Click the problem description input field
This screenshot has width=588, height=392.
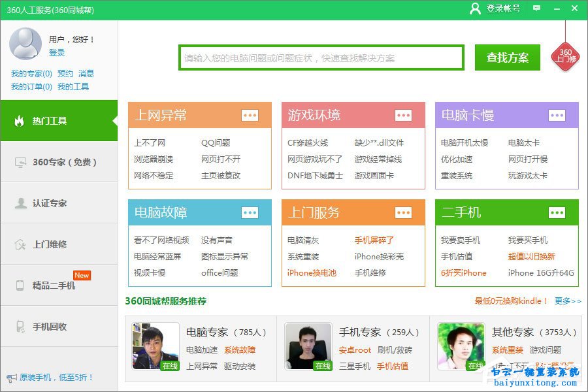pos(320,57)
